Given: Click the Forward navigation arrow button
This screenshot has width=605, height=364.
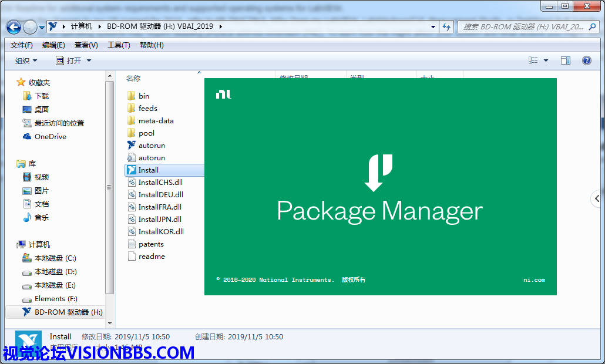Looking at the screenshot, I should point(30,27).
